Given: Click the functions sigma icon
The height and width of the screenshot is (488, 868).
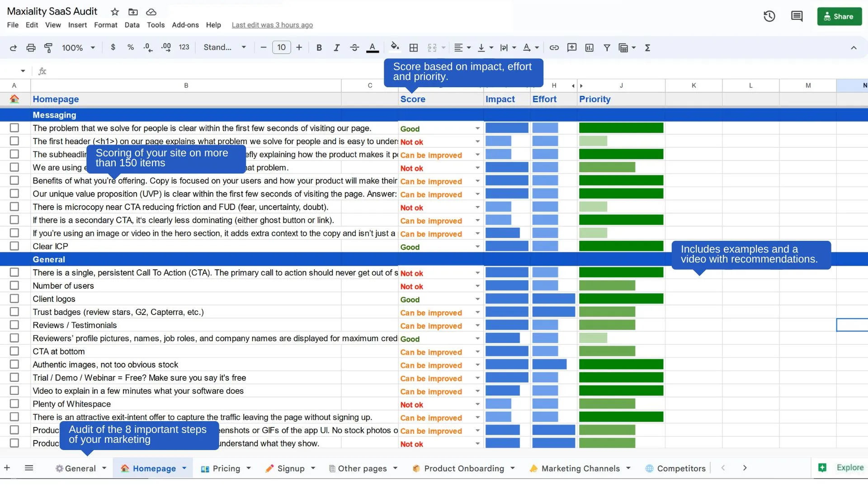Looking at the screenshot, I should click(647, 47).
